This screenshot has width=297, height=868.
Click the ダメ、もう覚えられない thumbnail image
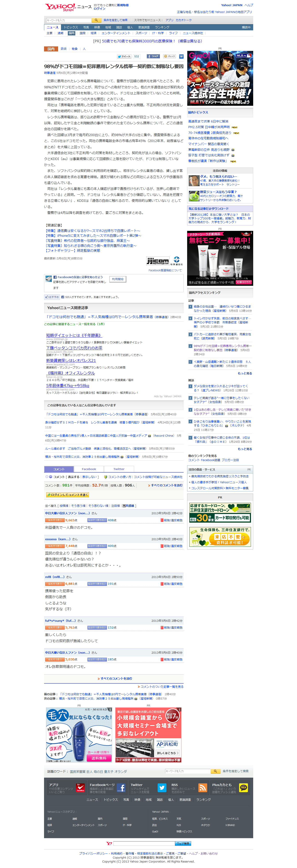[194, 181]
